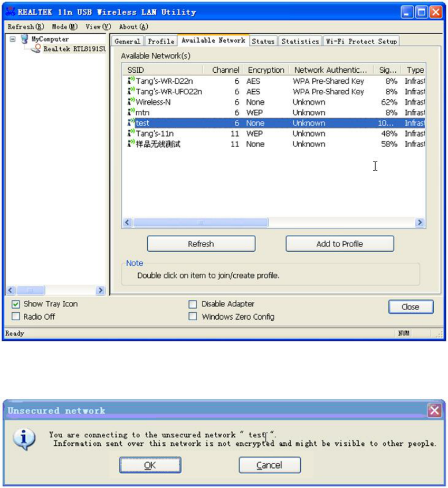
Task: Click the Ready status bar text
Action: click(x=15, y=333)
